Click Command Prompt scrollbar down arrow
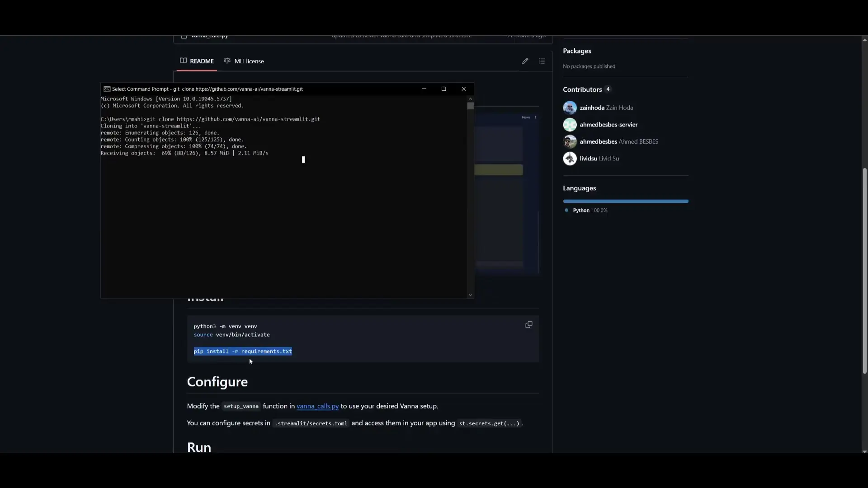Viewport: 868px width, 488px height. point(470,295)
